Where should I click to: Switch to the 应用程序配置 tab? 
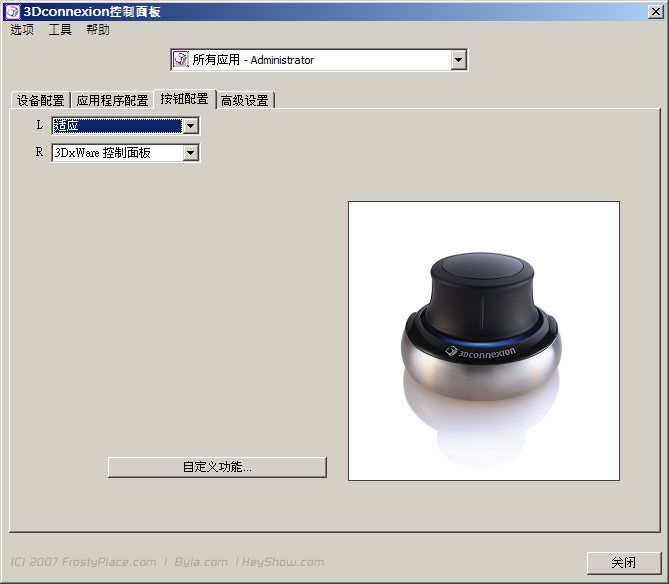tap(112, 100)
